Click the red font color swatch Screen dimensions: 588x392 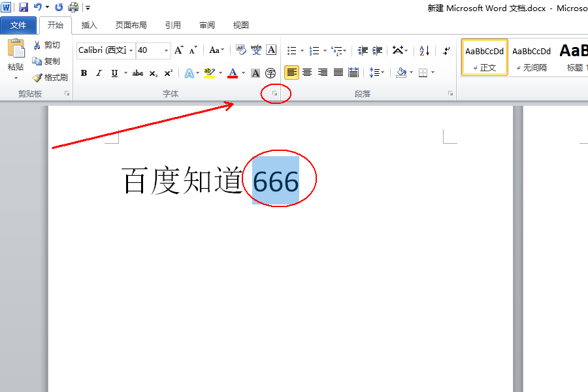233,73
